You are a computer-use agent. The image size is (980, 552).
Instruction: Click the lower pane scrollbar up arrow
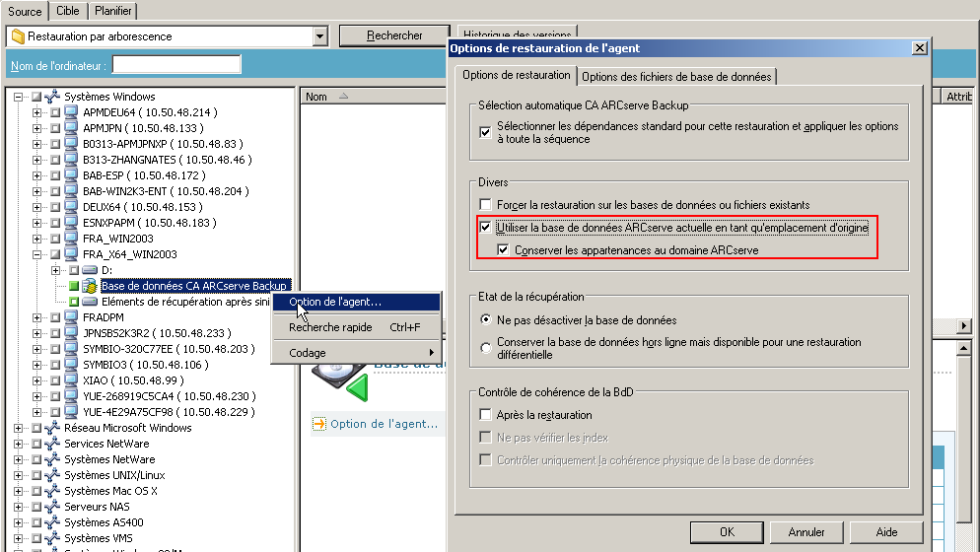click(964, 348)
